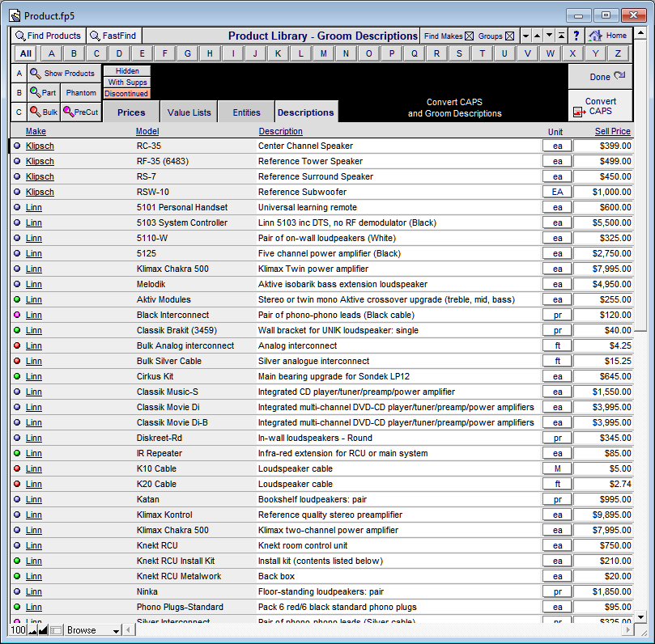The image size is (655, 644).
Task: Jump to first record arrow
Action: (x=562, y=36)
